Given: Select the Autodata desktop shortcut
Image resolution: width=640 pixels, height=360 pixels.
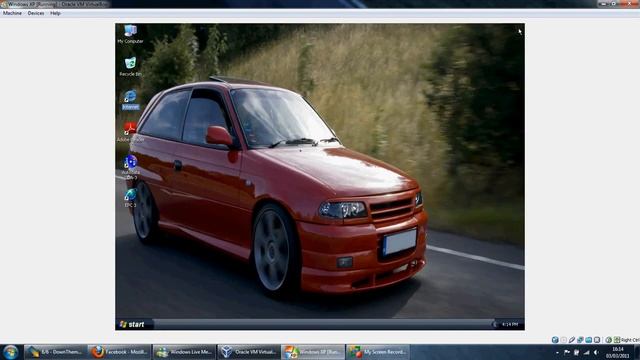Looking at the screenshot, I should tap(130, 167).
